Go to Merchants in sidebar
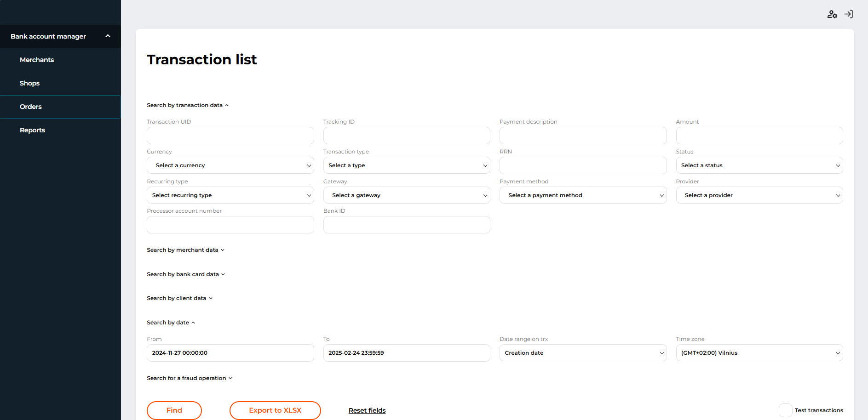868x420 pixels. coord(37,60)
